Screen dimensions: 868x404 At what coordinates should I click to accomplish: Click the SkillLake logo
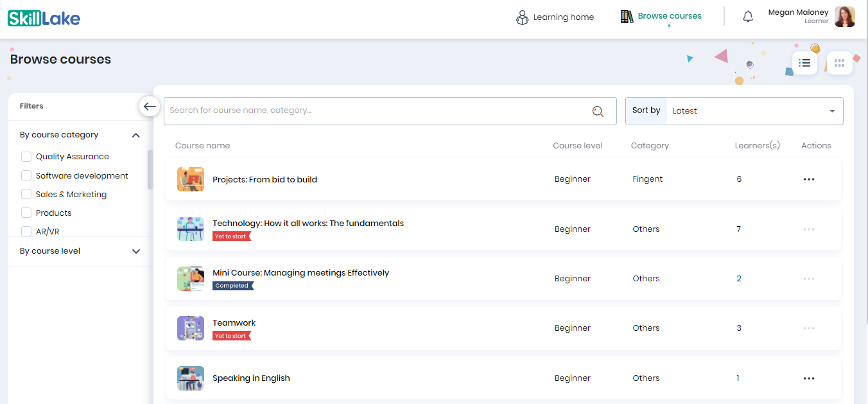click(44, 18)
